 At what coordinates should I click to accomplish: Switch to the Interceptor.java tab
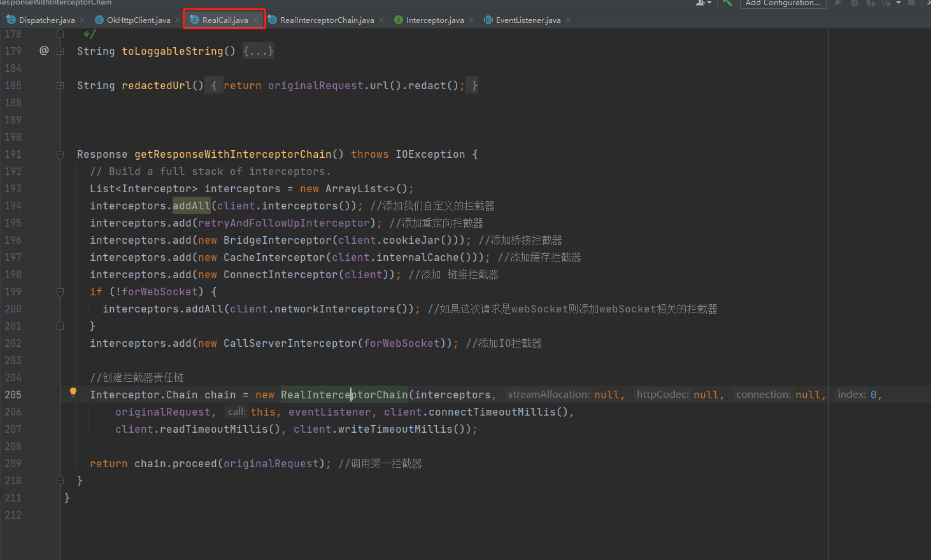[x=435, y=20]
